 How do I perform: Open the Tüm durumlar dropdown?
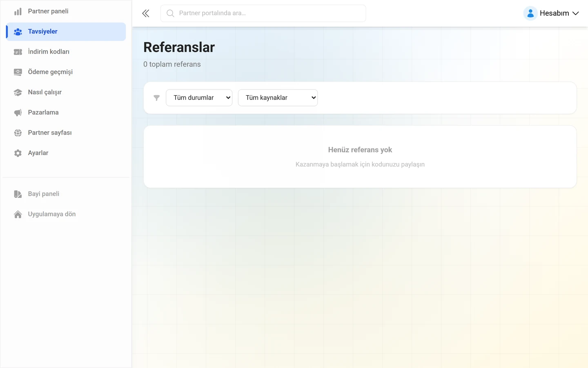tap(199, 98)
